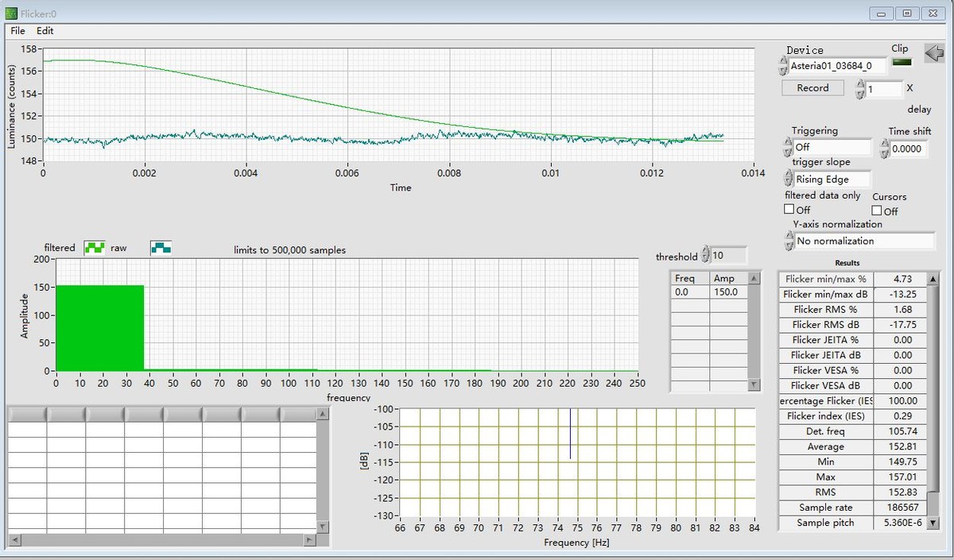Increment the threshold value stepper
The height and width of the screenshot is (560, 954).
tap(705, 251)
